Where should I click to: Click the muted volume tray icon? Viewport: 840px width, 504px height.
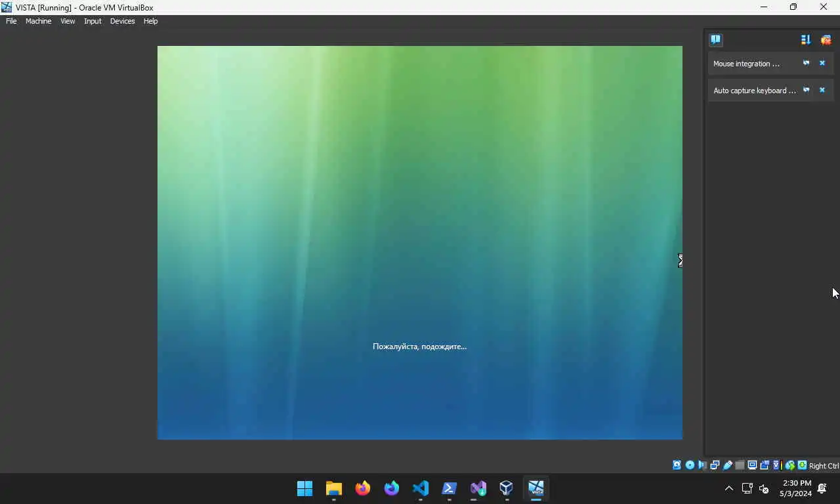point(764,488)
